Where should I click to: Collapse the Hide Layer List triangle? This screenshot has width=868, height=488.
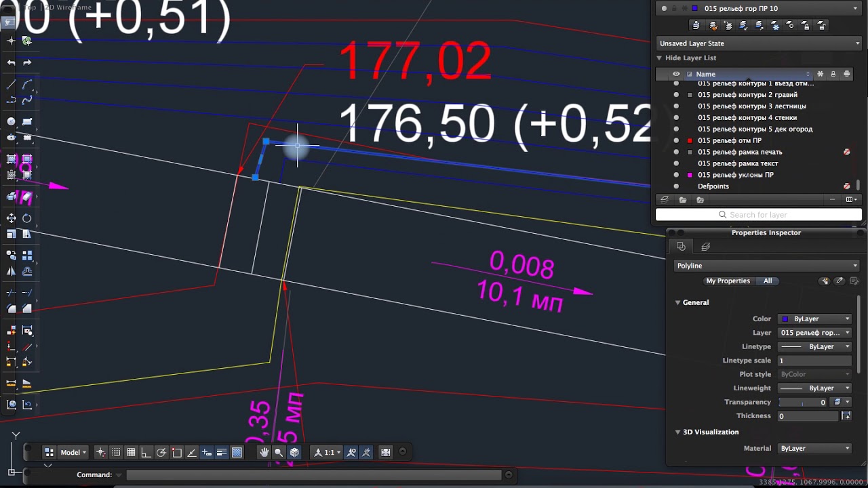coord(659,58)
